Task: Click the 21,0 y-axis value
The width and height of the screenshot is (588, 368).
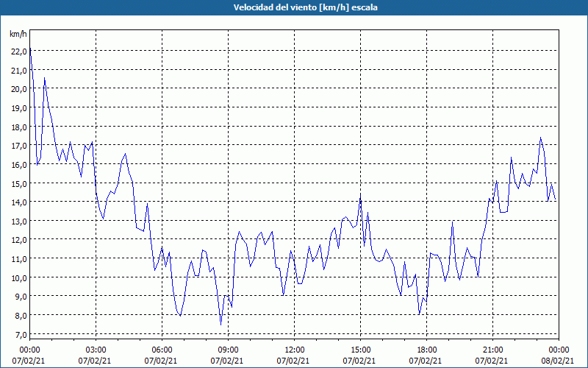Action: click(x=19, y=71)
